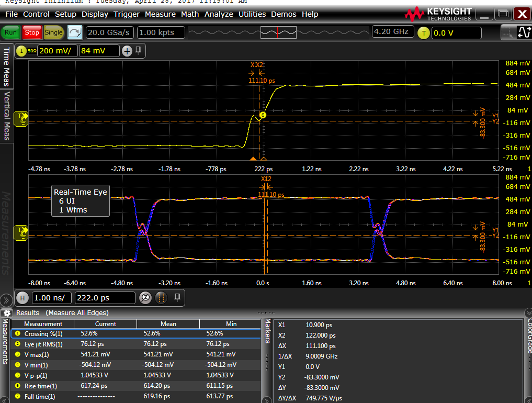Expand the Vertical Meas side tab
This screenshot has width=532, height=403.
pos(7,116)
